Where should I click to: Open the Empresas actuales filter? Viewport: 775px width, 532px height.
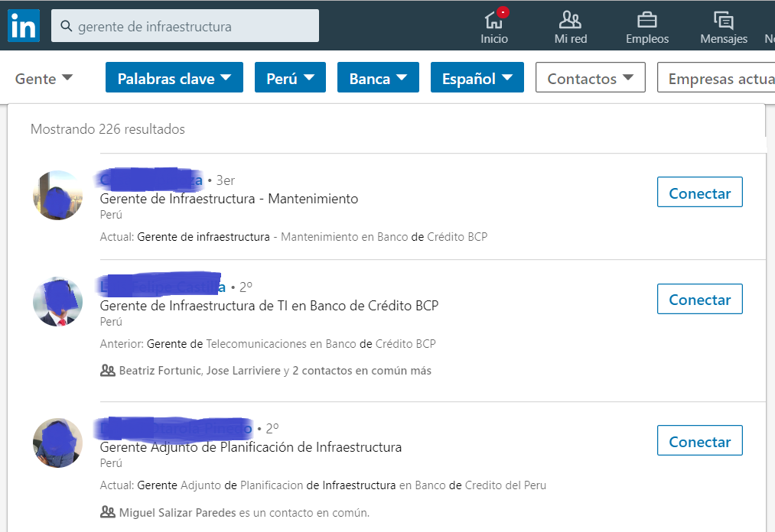tap(719, 78)
